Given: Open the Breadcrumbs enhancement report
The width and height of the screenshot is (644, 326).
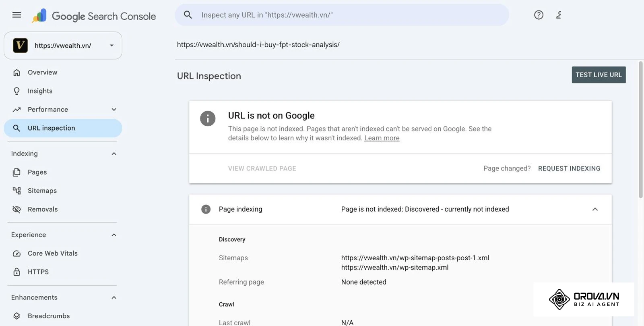Looking at the screenshot, I should 63,316.
